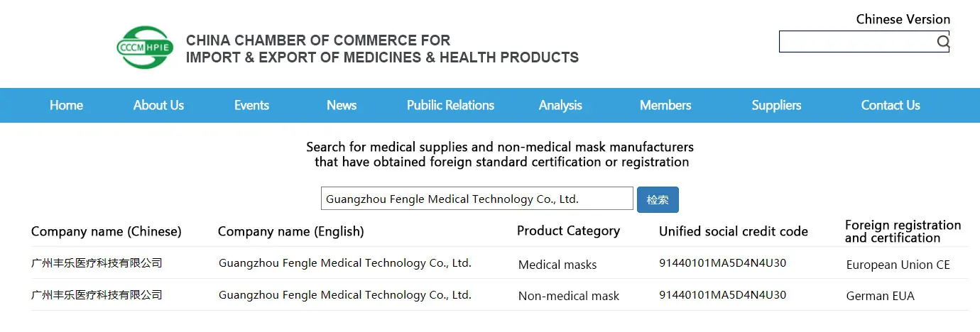Screen dimensions: 980x332
Task: Switch to Chinese Version link
Action: [x=903, y=19]
